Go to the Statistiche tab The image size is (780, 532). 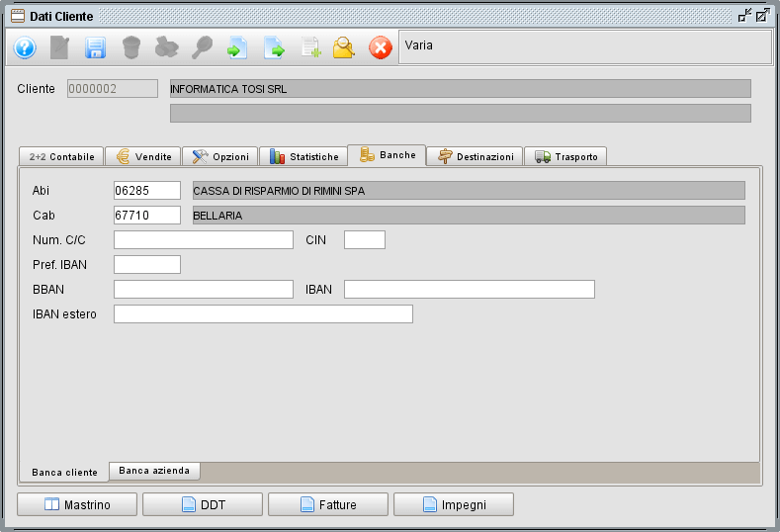[x=303, y=157]
